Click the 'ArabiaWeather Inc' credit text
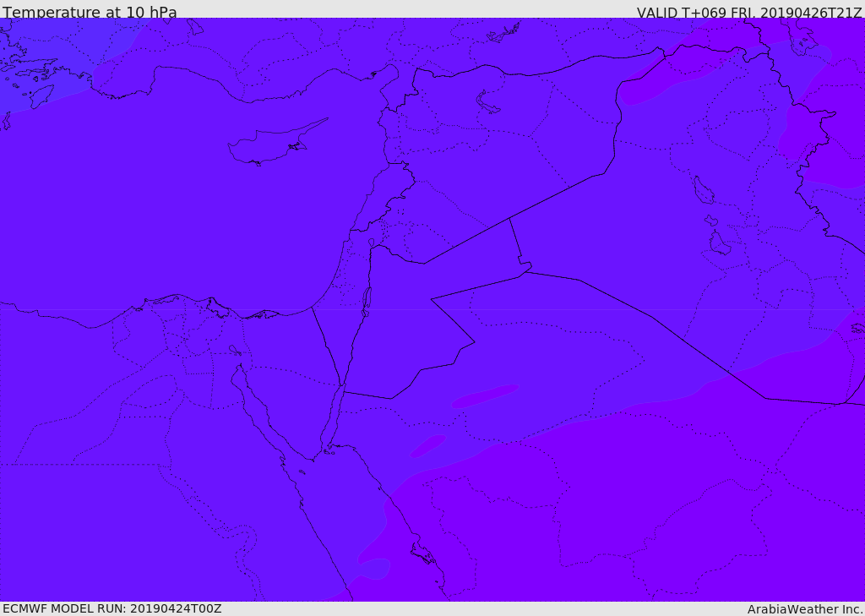The image size is (865, 616). coord(804,609)
